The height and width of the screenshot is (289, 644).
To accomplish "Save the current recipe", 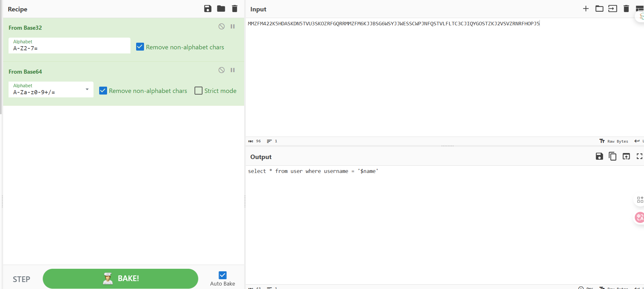I will [208, 9].
